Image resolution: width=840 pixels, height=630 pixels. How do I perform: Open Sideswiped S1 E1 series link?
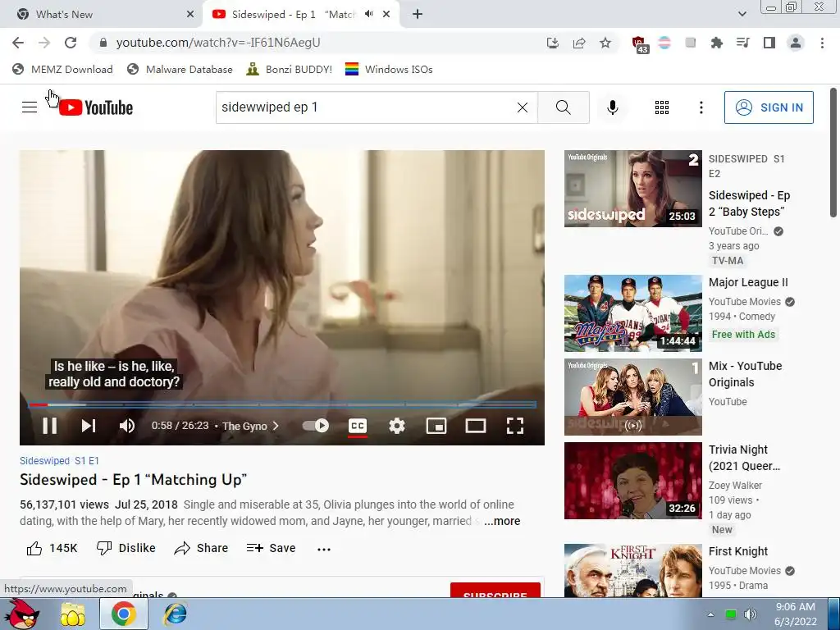click(x=59, y=461)
